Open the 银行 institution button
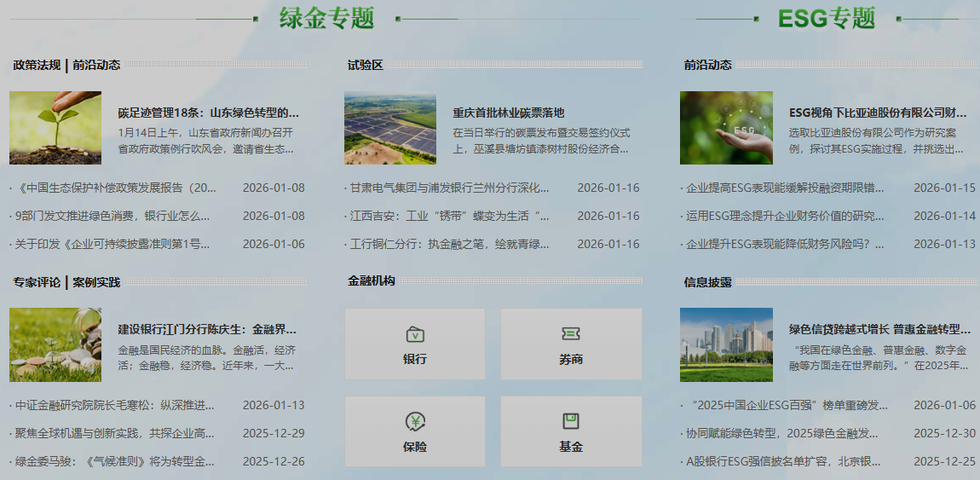 (x=415, y=344)
